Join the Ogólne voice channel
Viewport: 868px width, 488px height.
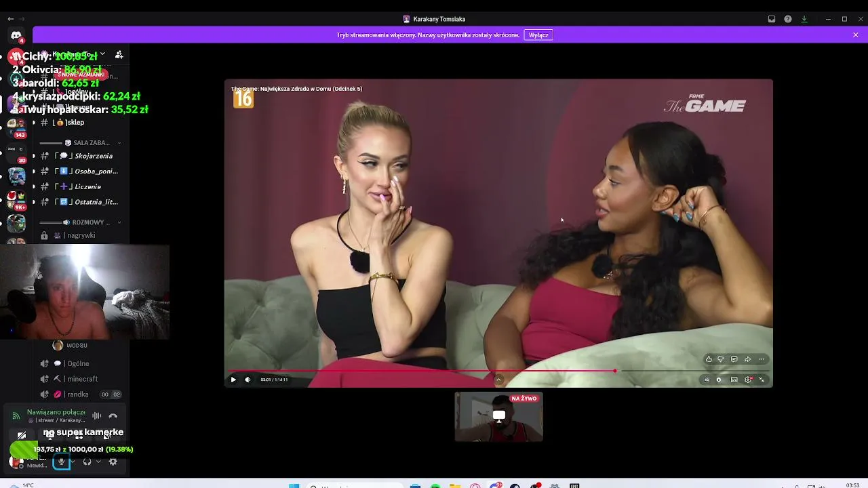click(x=80, y=363)
